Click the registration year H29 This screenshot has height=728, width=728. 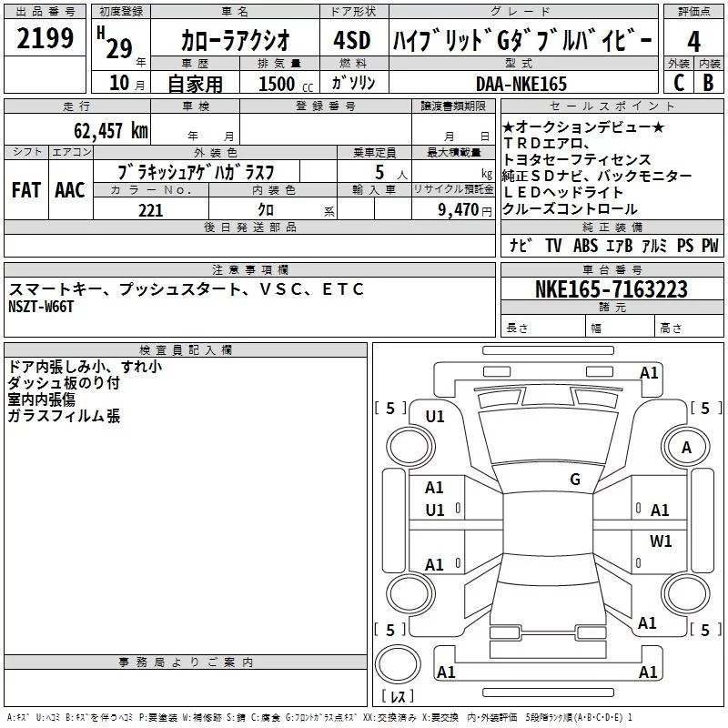point(115,43)
